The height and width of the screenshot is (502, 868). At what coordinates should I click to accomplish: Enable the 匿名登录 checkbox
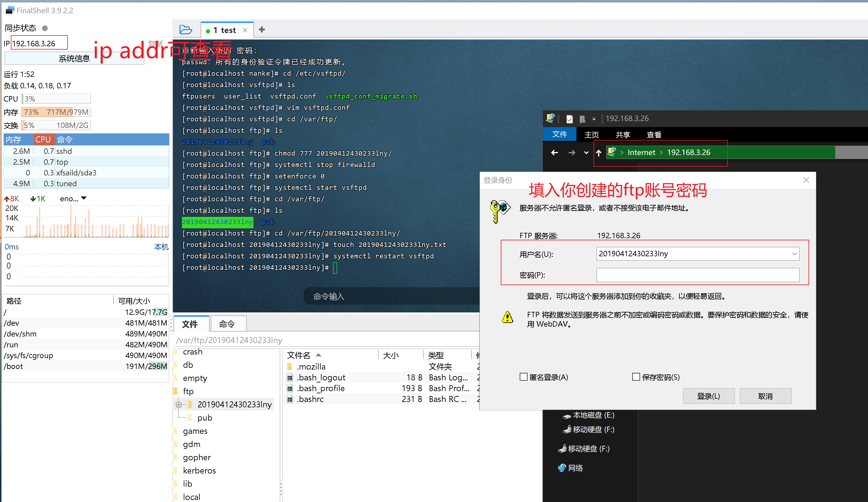tap(524, 377)
